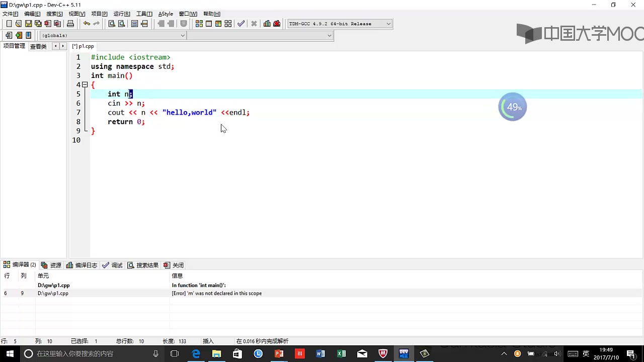Click the Open file toolbar icon

pos(19,24)
